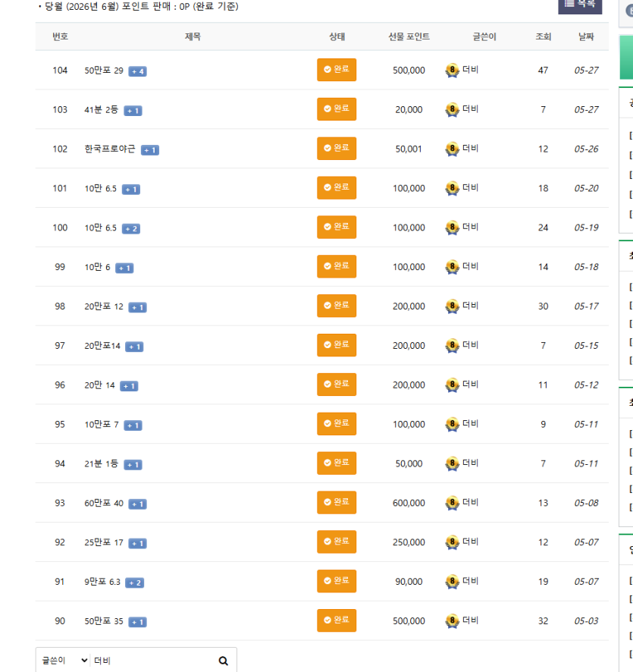The width and height of the screenshot is (633, 672).
Task: Click the search magnifier icon
Action: click(x=223, y=661)
